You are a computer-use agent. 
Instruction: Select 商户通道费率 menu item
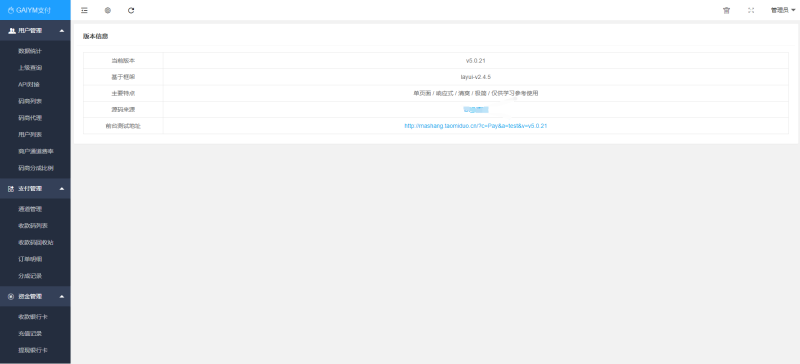pos(36,152)
